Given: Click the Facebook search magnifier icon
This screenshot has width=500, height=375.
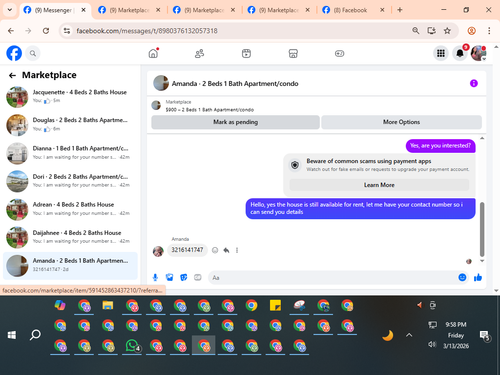Looking at the screenshot, I should (33, 53).
